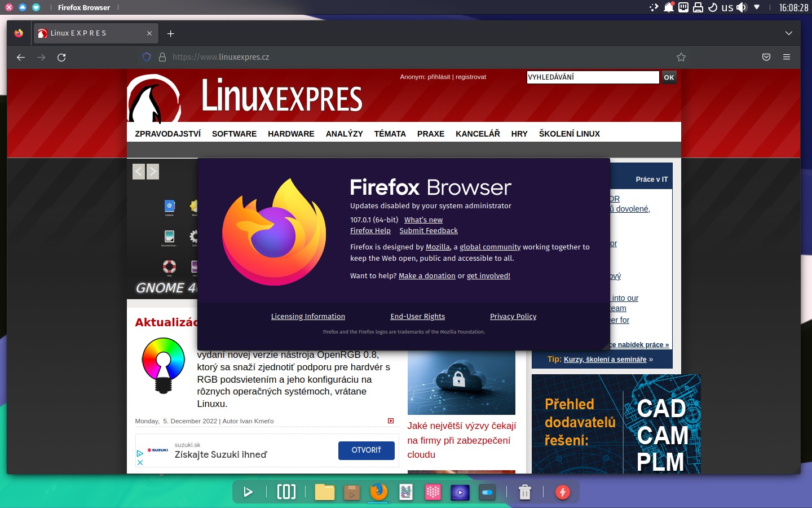Launch Firefox from the dock
This screenshot has width=812, height=508.
[379, 492]
